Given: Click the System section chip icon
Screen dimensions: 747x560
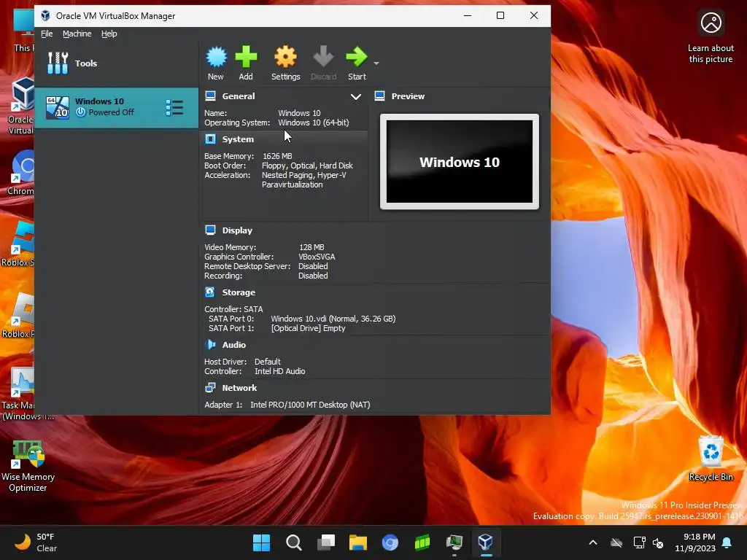Looking at the screenshot, I should click(210, 139).
